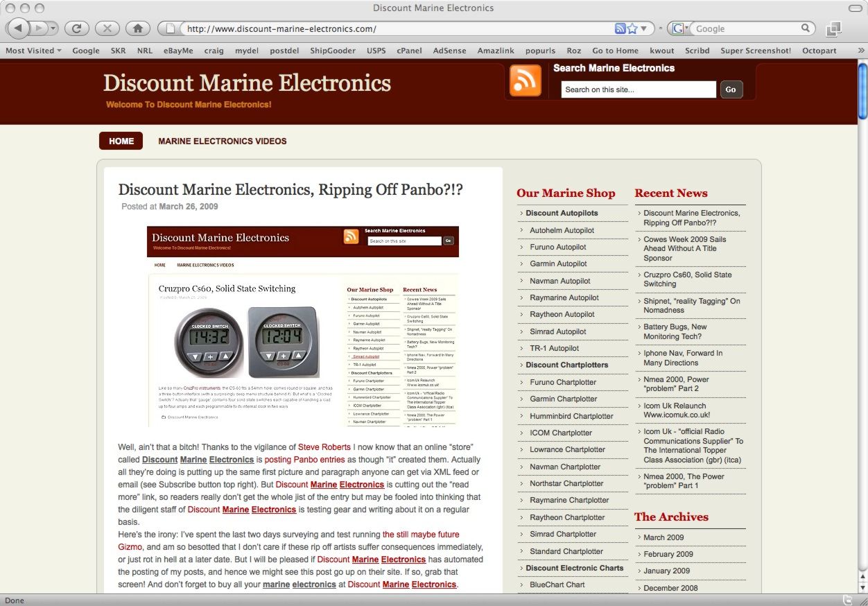Click the toolbar icon right of the search box

(833, 28)
